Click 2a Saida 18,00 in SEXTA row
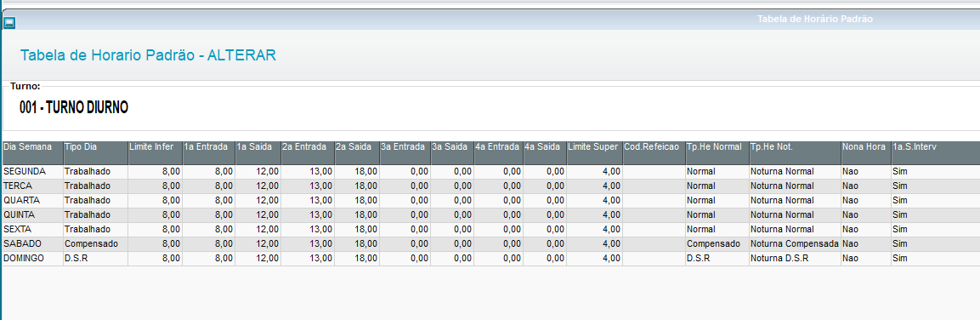 tap(357, 229)
